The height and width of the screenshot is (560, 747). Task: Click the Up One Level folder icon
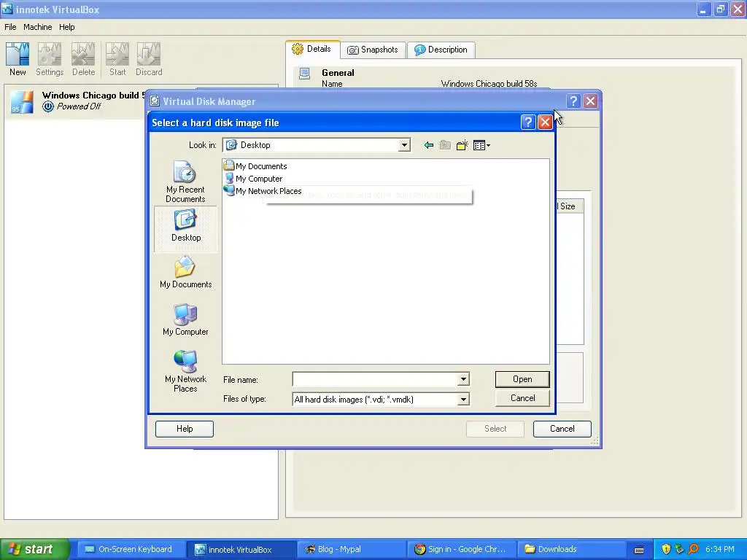tap(445, 145)
